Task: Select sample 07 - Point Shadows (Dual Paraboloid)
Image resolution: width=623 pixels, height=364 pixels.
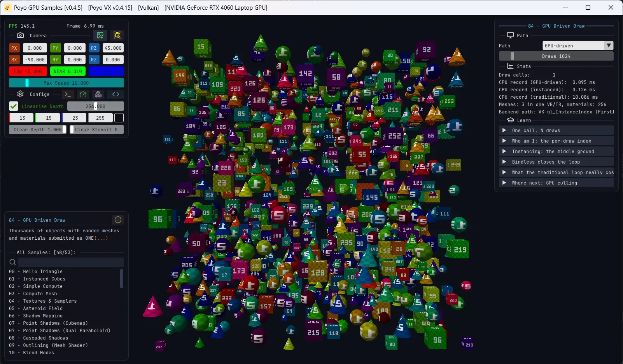Action: [60, 331]
